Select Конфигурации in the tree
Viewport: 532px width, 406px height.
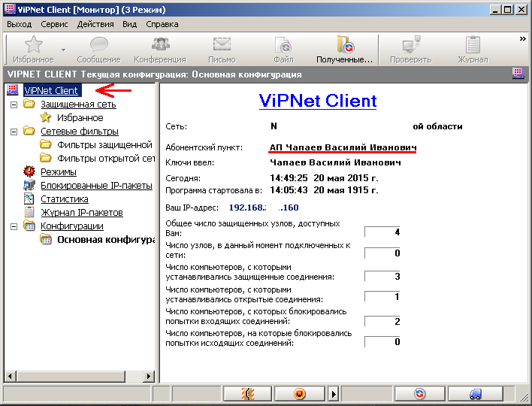(72, 226)
